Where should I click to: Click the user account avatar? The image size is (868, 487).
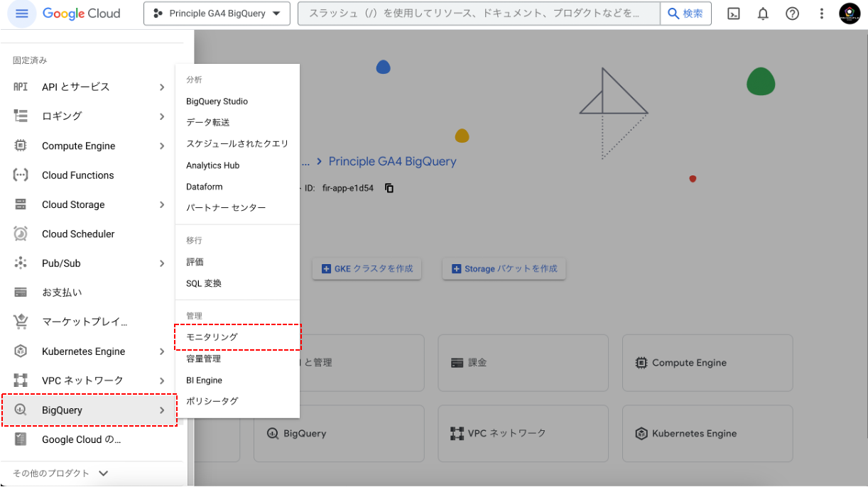[850, 13]
